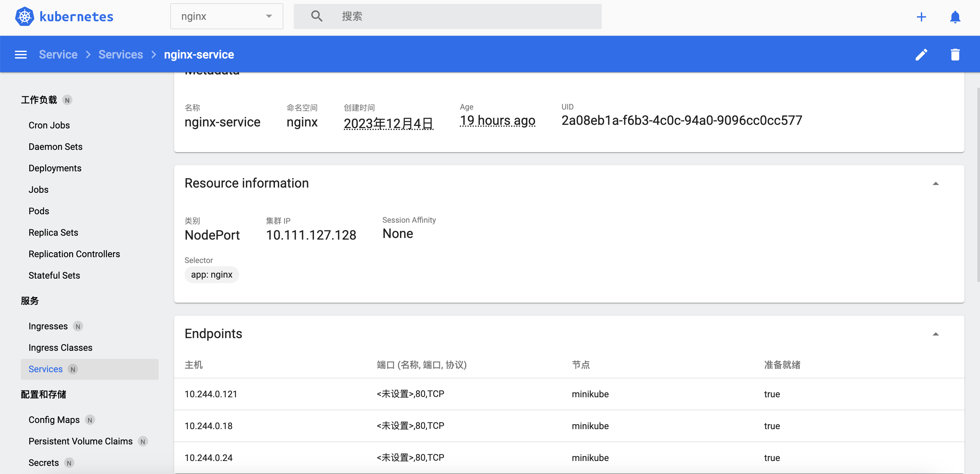Click the Service breadcrumb link

point(58,54)
